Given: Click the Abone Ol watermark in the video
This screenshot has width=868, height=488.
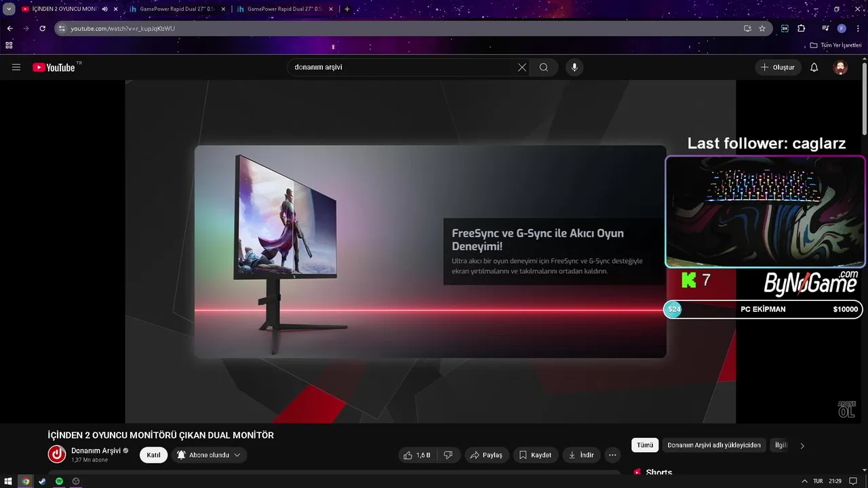Looking at the screenshot, I should (846, 409).
